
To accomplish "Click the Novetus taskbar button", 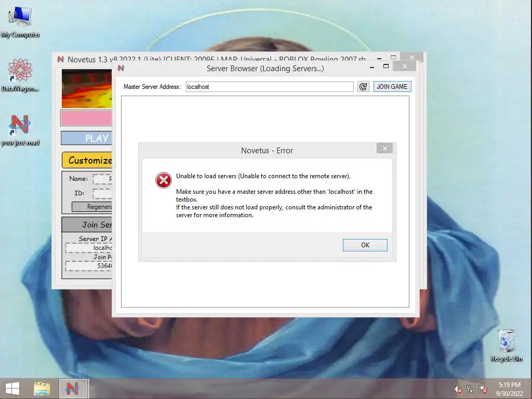I will pos(74,389).
